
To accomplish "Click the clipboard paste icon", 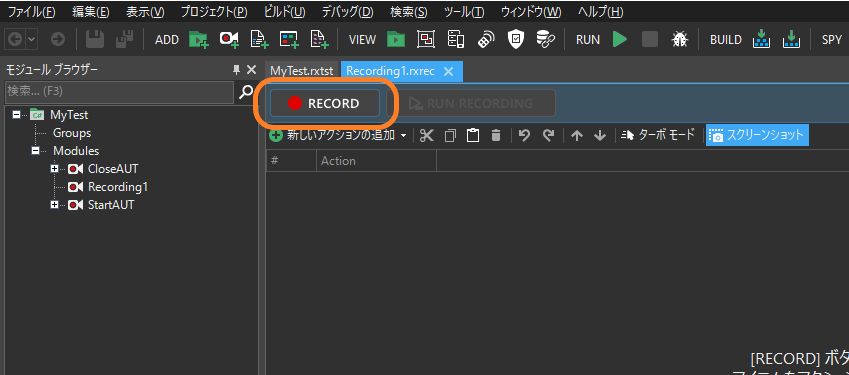I will (x=473, y=135).
